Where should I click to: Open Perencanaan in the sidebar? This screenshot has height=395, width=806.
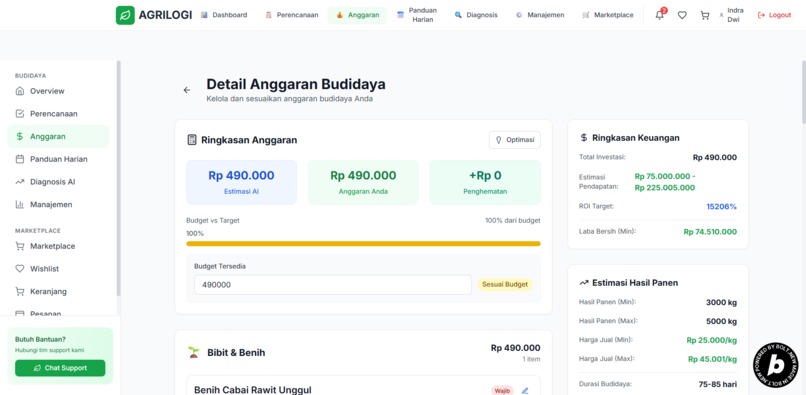point(58,114)
